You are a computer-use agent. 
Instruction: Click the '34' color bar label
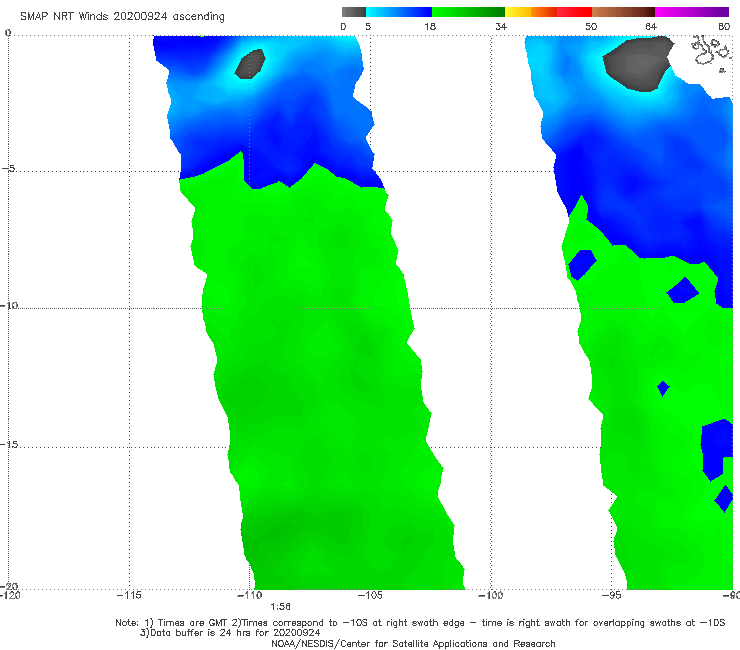501,27
